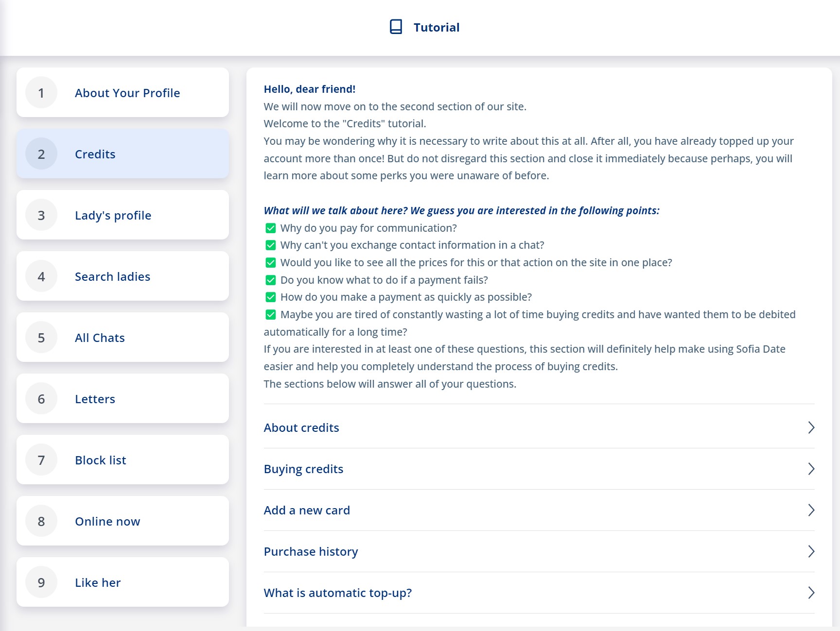Click the checkmark next to payment as quickly
Screen dimensions: 840x631
(271, 297)
